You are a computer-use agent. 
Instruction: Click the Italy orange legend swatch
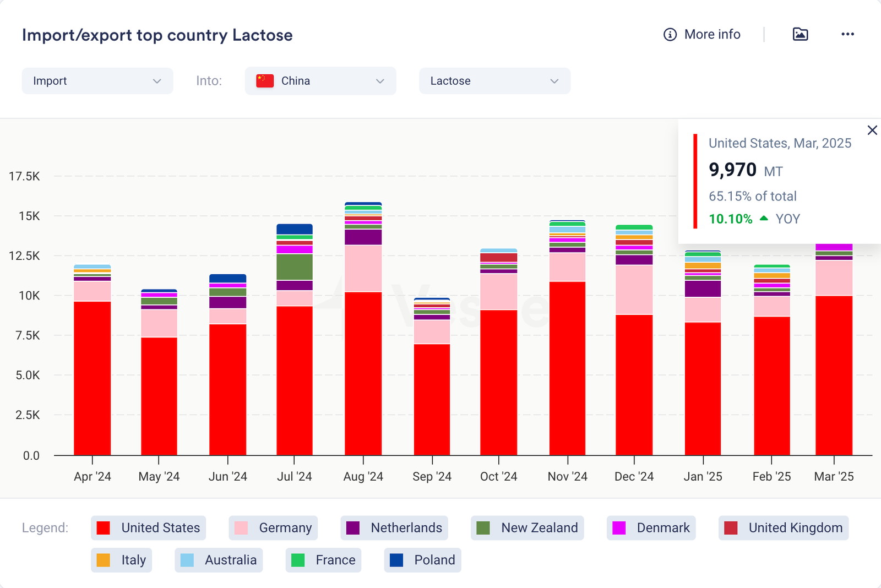103,560
